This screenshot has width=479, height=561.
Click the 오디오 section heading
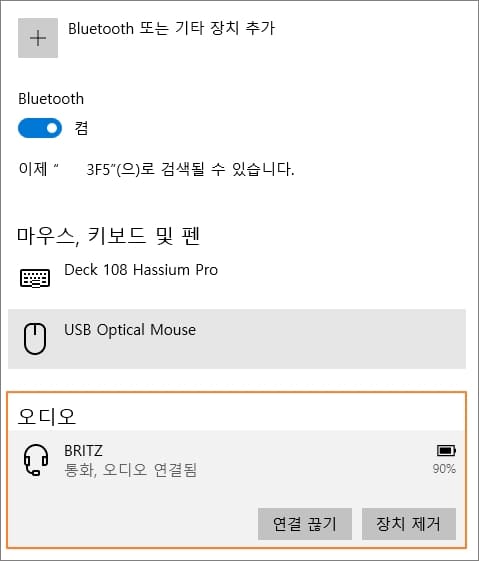47,416
